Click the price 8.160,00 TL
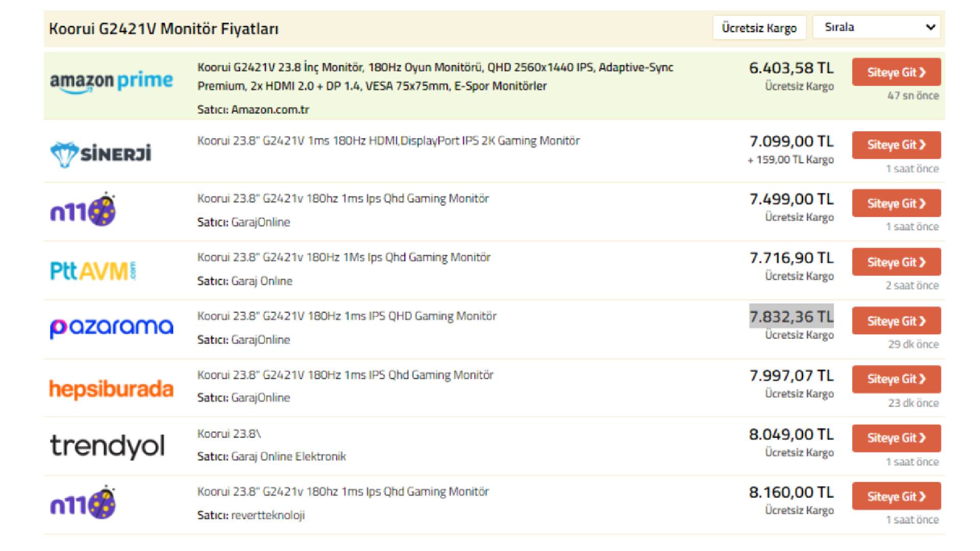980x551 pixels. tap(791, 492)
